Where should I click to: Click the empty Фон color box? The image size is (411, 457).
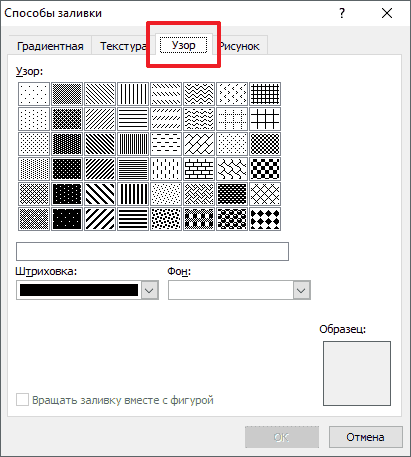[231, 290]
